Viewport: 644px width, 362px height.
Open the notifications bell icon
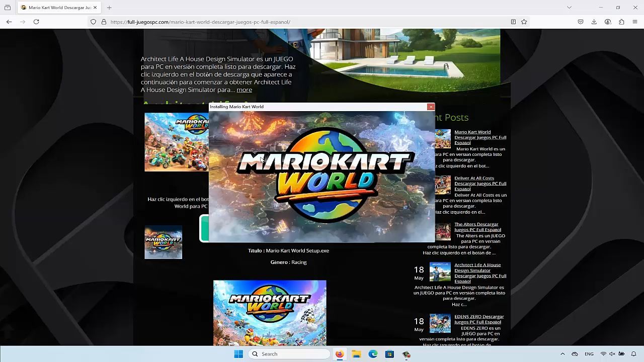[634, 354]
